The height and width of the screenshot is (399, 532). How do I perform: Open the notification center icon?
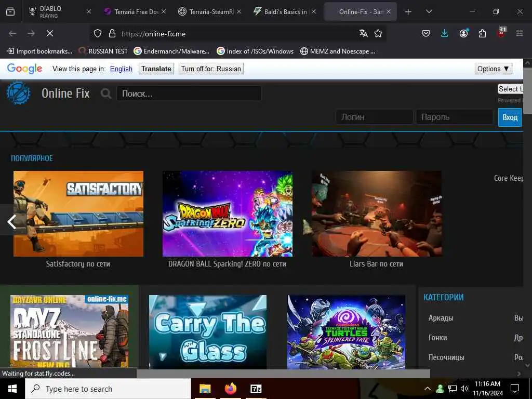pyautogui.click(x=515, y=389)
